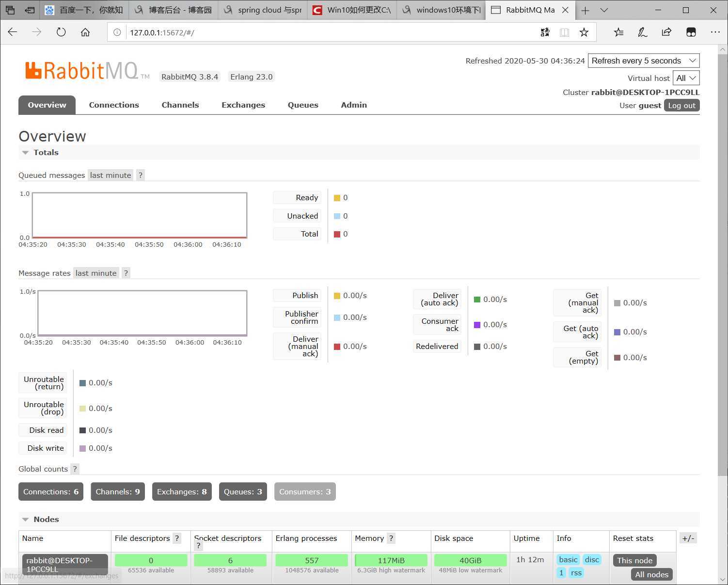Image resolution: width=728 pixels, height=585 pixels.
Task: Click the translate page icon
Action: pyautogui.click(x=545, y=32)
